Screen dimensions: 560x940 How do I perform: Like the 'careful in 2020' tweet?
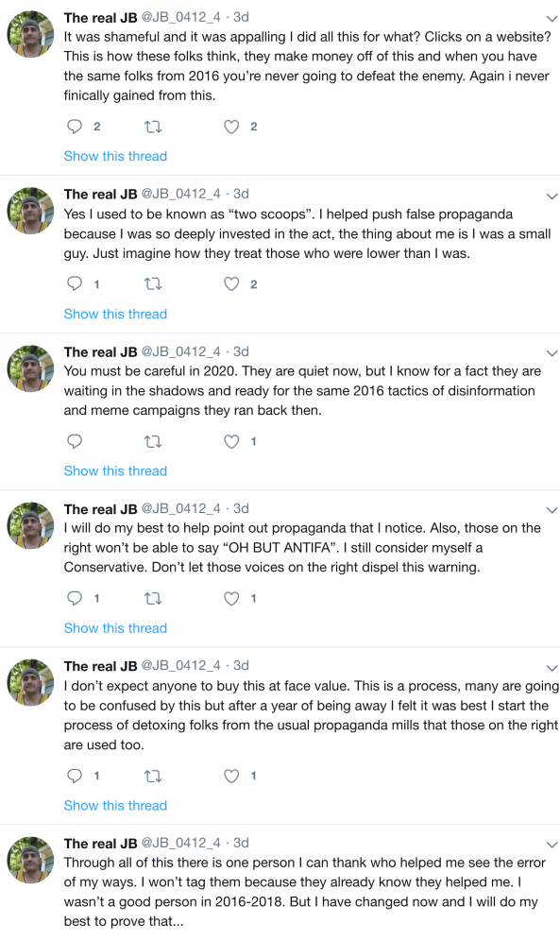click(231, 442)
